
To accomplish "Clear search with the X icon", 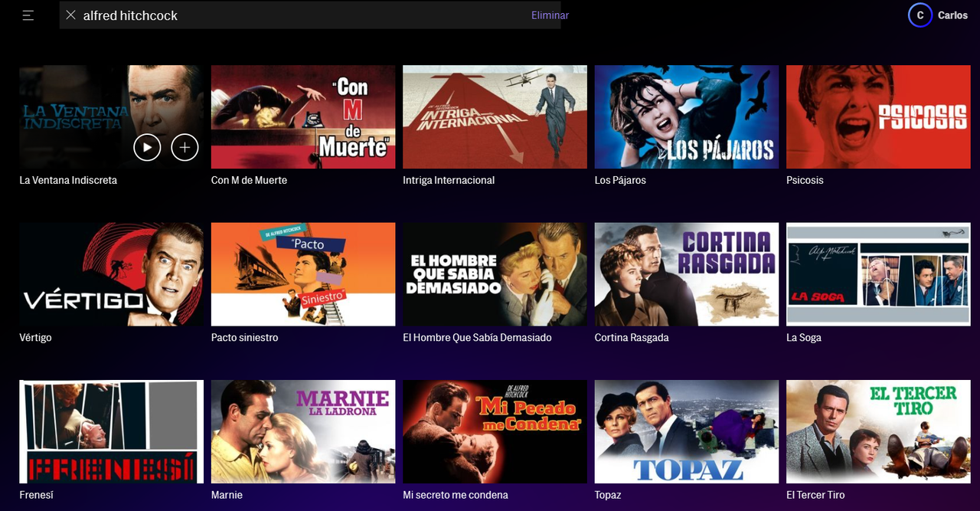I will tap(70, 15).
